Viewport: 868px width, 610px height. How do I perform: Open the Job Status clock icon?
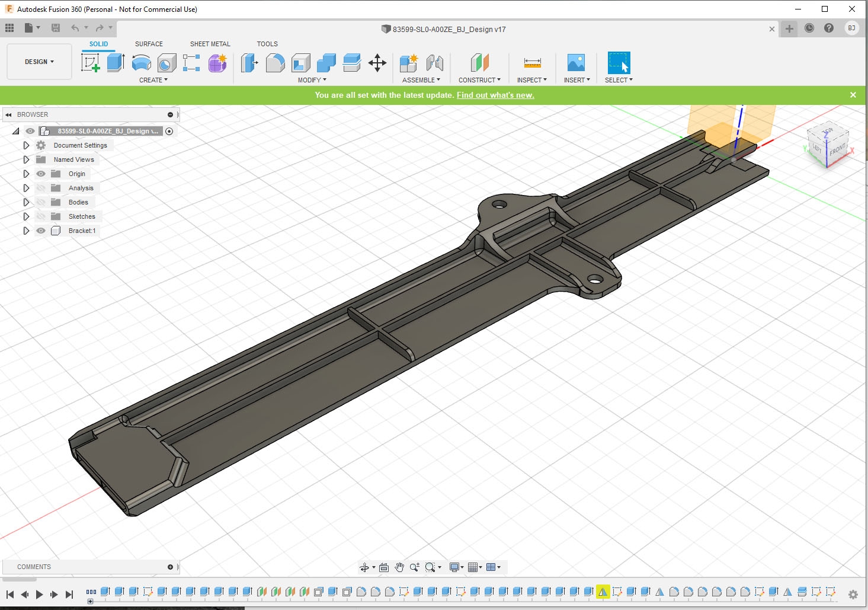coord(809,28)
